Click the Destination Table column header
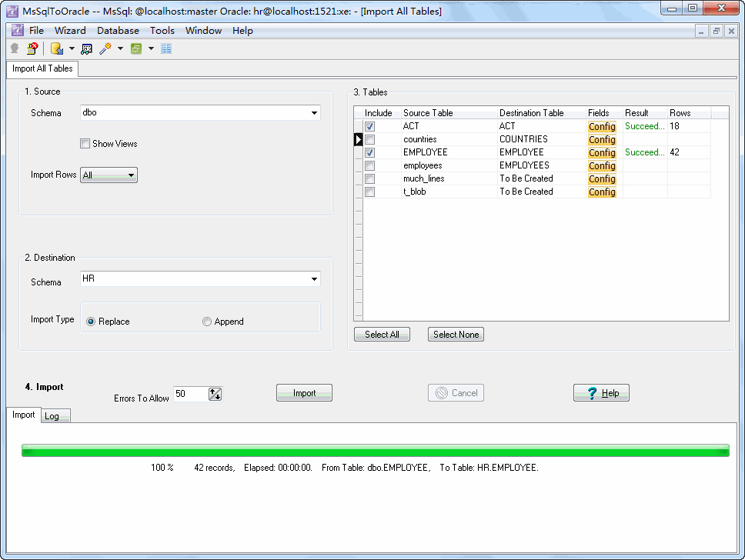Screen dimensions: 745x560 pyautogui.click(x=541, y=113)
